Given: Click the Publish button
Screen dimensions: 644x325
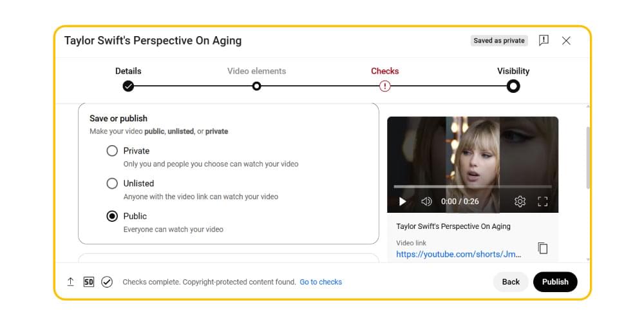Looking at the screenshot, I should coord(555,282).
